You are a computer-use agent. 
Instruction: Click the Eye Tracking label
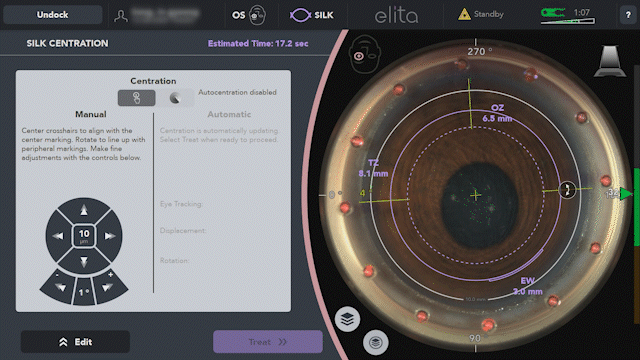tap(181, 204)
